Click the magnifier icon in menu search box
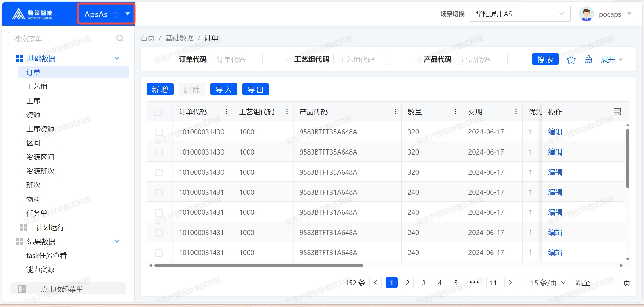Screen dimensions: 644x307 pyautogui.click(x=120, y=38)
